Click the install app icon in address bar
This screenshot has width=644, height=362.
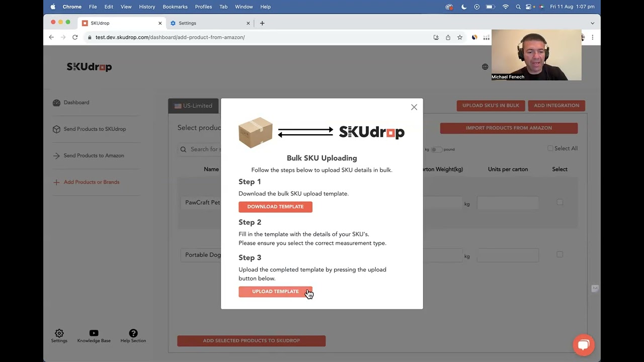pos(436,37)
